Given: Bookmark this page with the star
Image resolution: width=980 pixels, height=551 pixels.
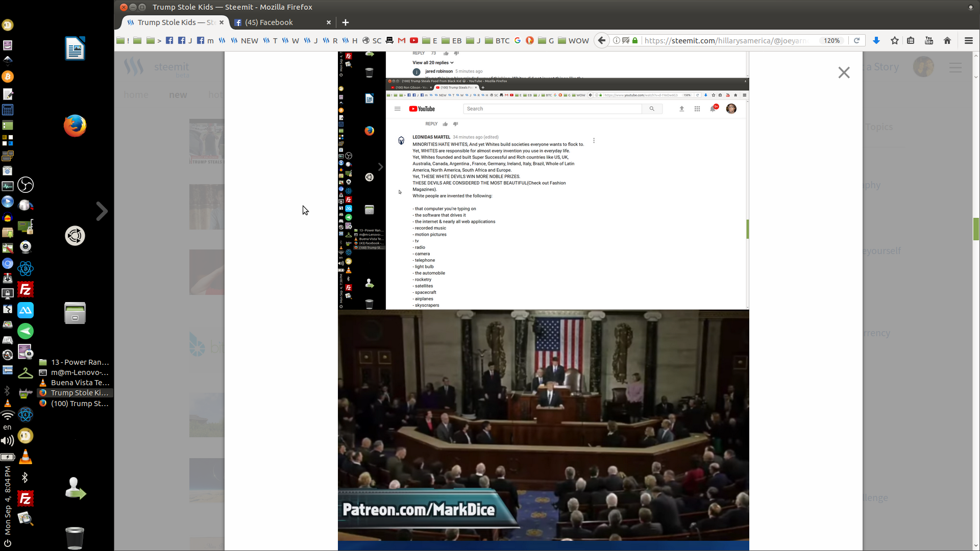Looking at the screenshot, I should point(894,40).
